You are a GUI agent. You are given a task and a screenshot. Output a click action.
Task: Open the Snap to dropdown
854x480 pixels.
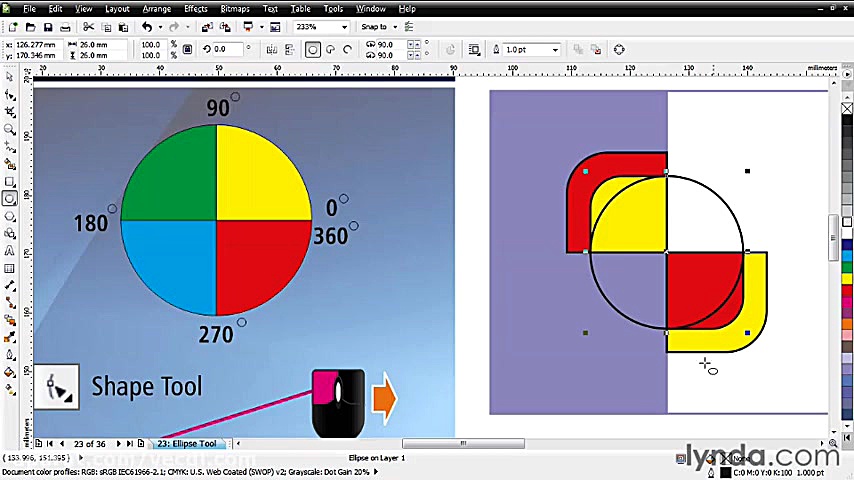[395, 27]
